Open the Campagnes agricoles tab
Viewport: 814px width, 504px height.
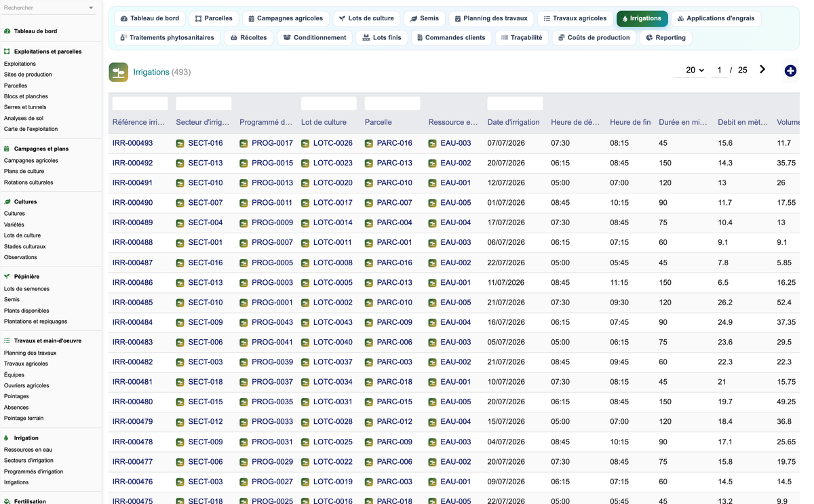pos(285,18)
